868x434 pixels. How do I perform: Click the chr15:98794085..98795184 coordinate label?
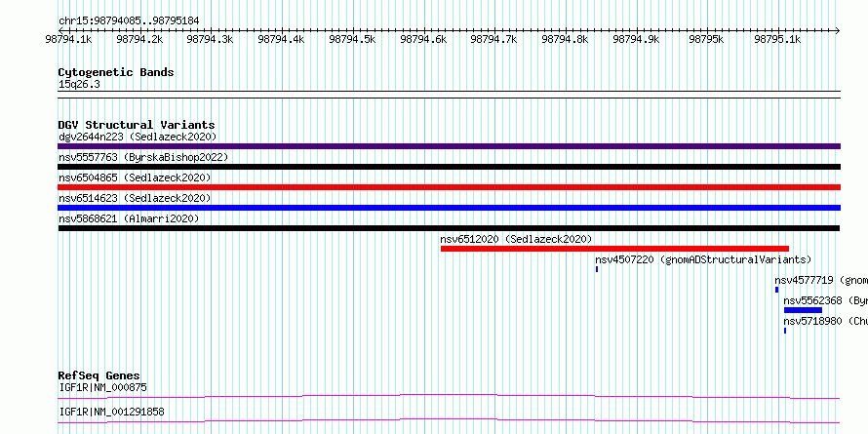coord(129,21)
